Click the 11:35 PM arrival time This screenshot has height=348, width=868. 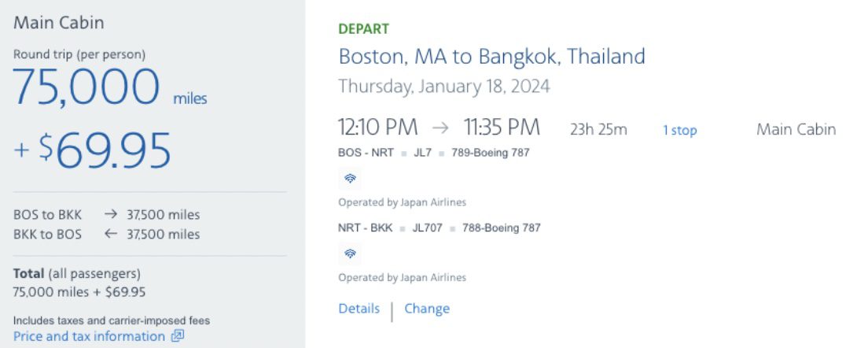(x=502, y=128)
